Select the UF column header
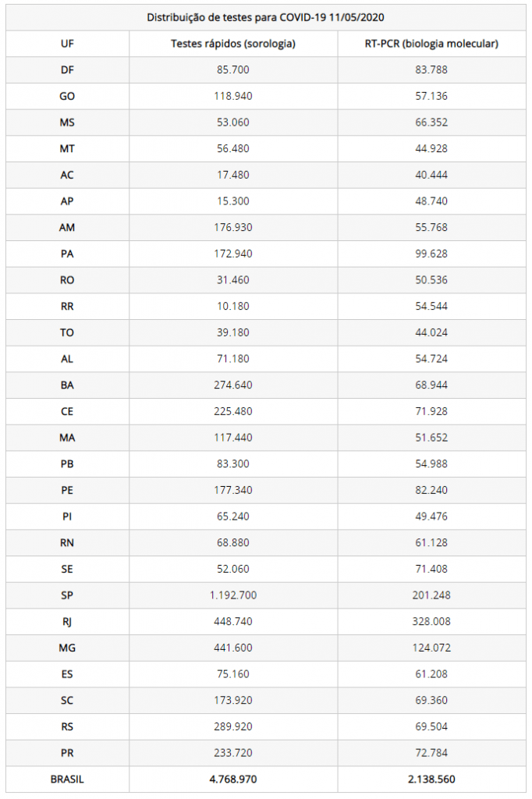532x799 pixels. tap(67, 44)
